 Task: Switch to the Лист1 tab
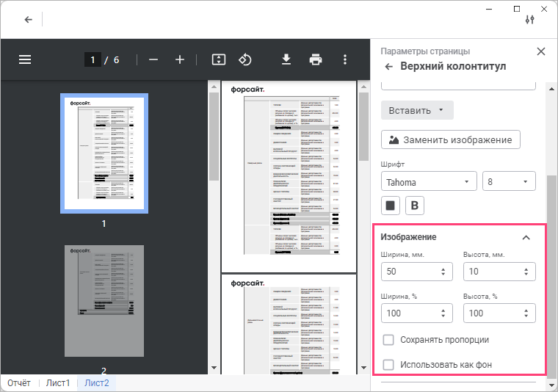[x=58, y=383]
